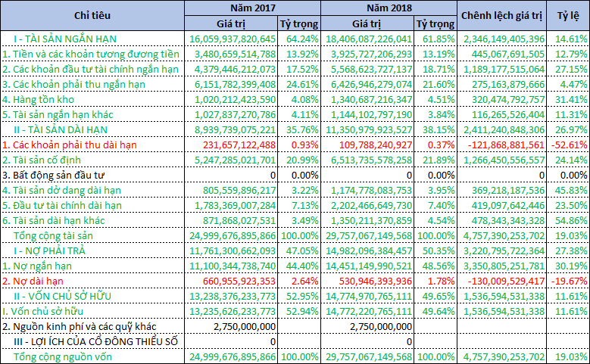Click 'I. Vốn chủ sở hữu' row label

tap(42, 311)
